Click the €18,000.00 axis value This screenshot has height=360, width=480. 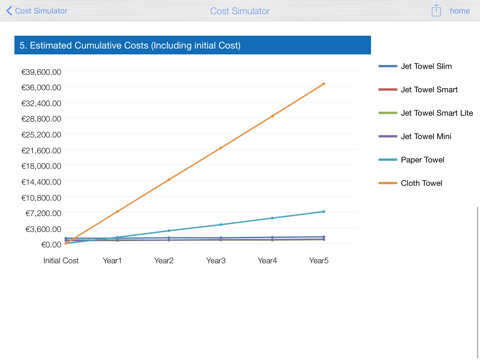pos(41,166)
